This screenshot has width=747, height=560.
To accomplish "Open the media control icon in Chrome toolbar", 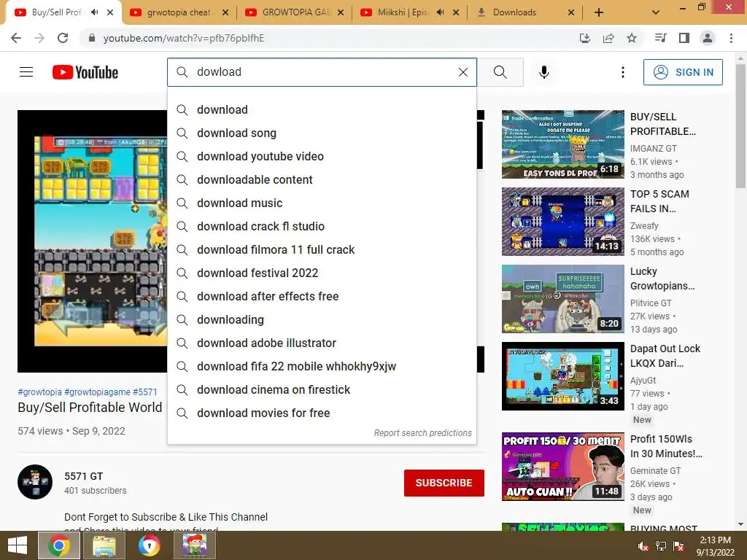I will [661, 38].
